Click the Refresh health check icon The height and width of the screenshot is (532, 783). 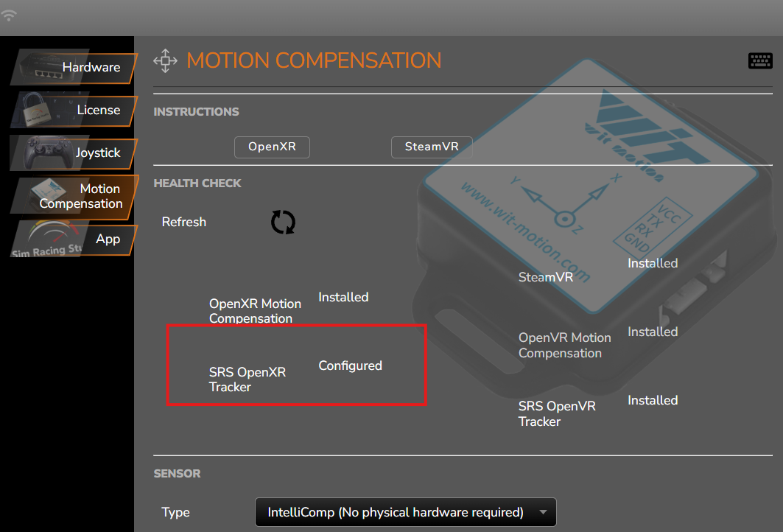click(283, 223)
